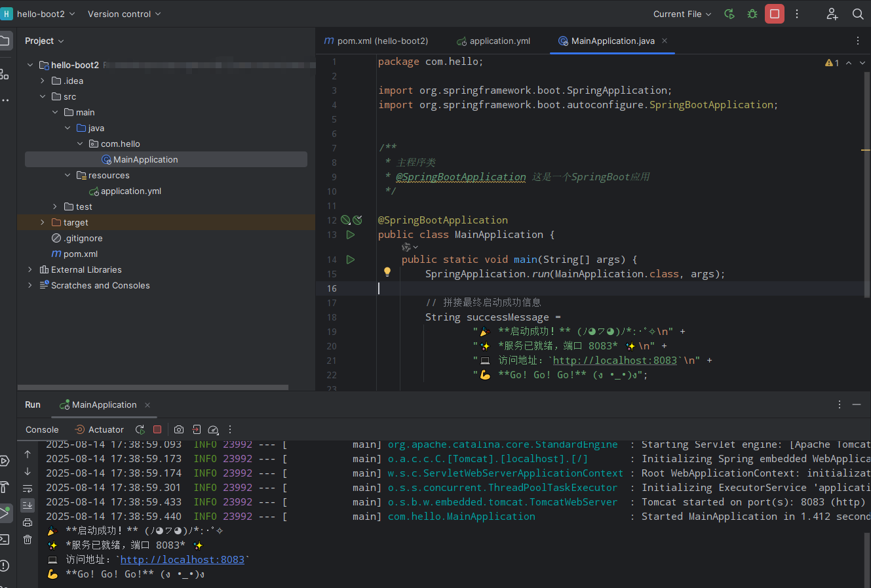The image size is (871, 588).
Task: Click the yellow intention lightbulb at line 15
Action: [x=387, y=272]
